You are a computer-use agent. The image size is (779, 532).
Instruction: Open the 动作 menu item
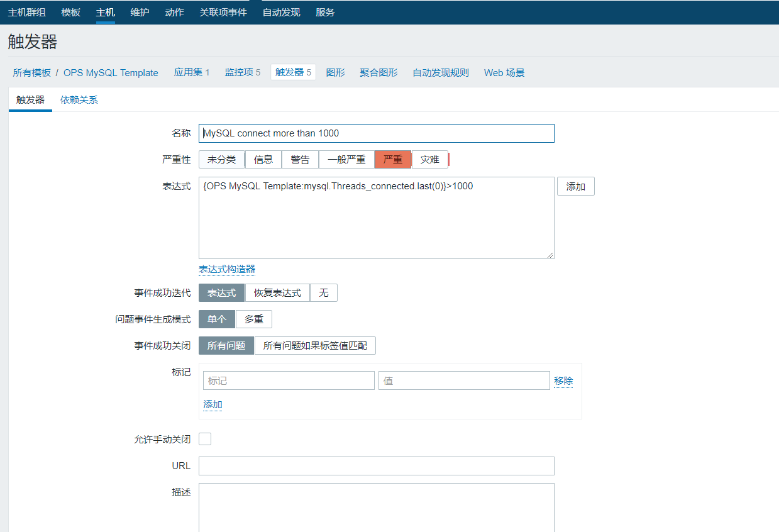click(174, 13)
